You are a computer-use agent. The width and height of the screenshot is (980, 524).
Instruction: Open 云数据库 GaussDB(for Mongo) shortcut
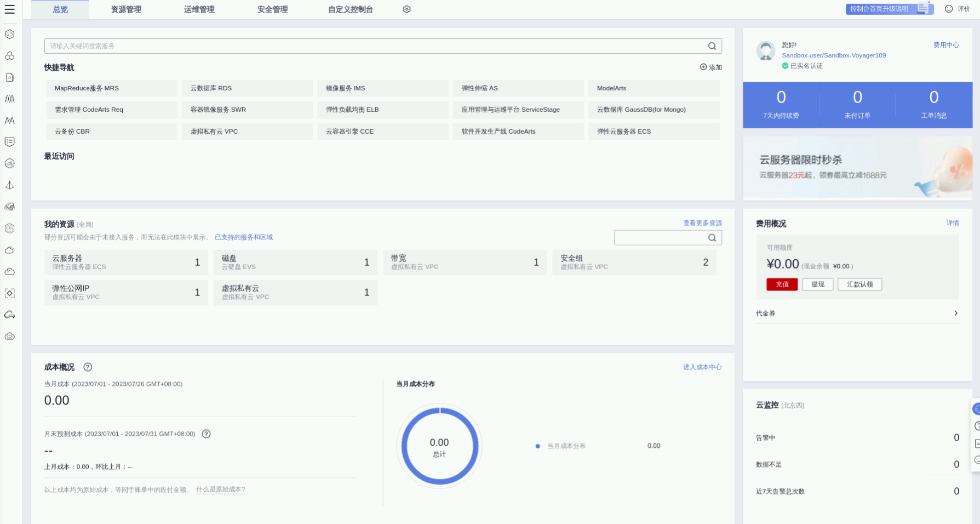(x=654, y=110)
